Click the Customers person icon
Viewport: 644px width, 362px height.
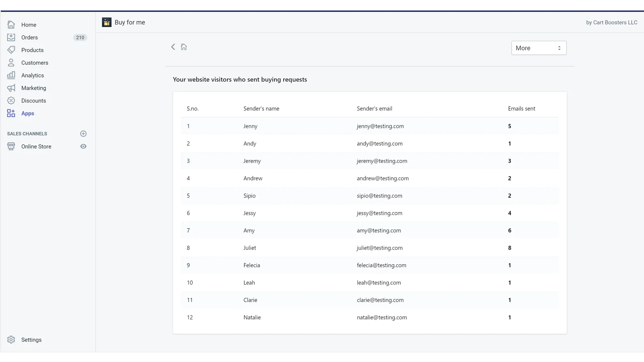pyautogui.click(x=11, y=63)
